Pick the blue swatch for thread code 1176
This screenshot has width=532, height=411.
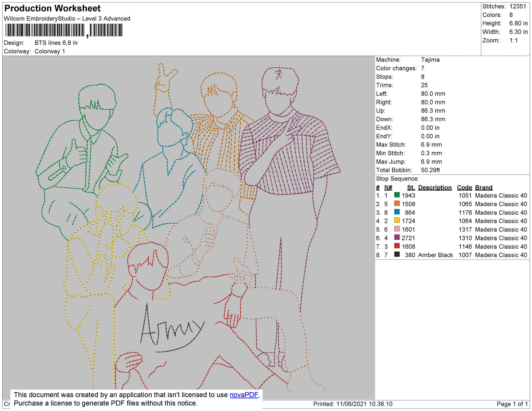[x=397, y=212]
